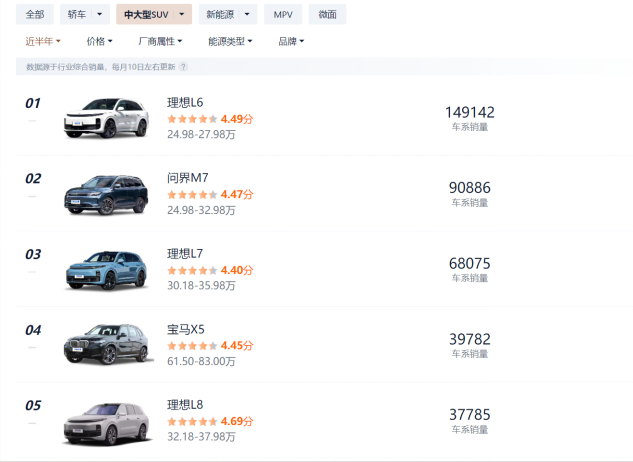Open the 能源类型 filter dropdown

point(230,41)
